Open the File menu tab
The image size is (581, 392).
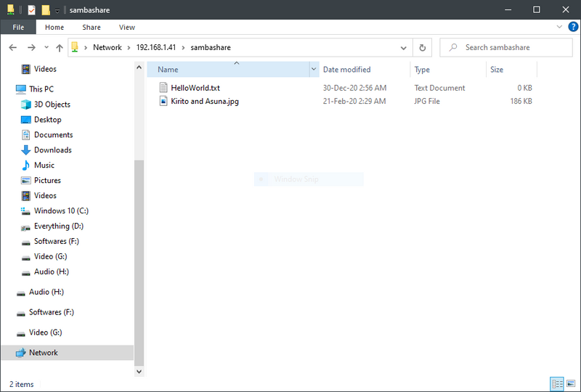point(18,27)
